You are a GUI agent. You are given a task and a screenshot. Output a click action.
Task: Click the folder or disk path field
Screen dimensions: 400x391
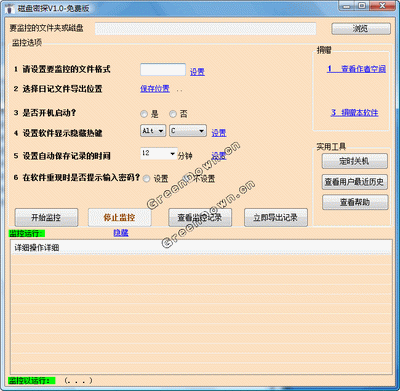pos(205,29)
